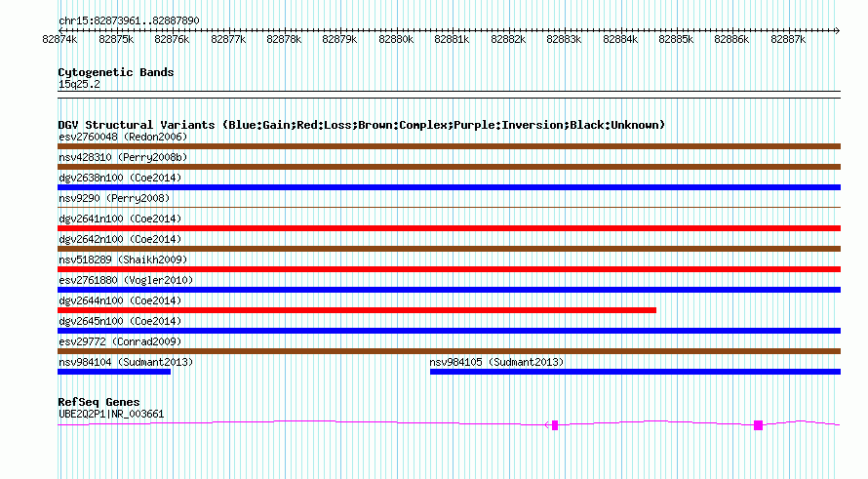Image resolution: width=868 pixels, height=479 pixels.
Task: Click the chr15:82873961..82887890 coordinate text
Action: coord(129,20)
